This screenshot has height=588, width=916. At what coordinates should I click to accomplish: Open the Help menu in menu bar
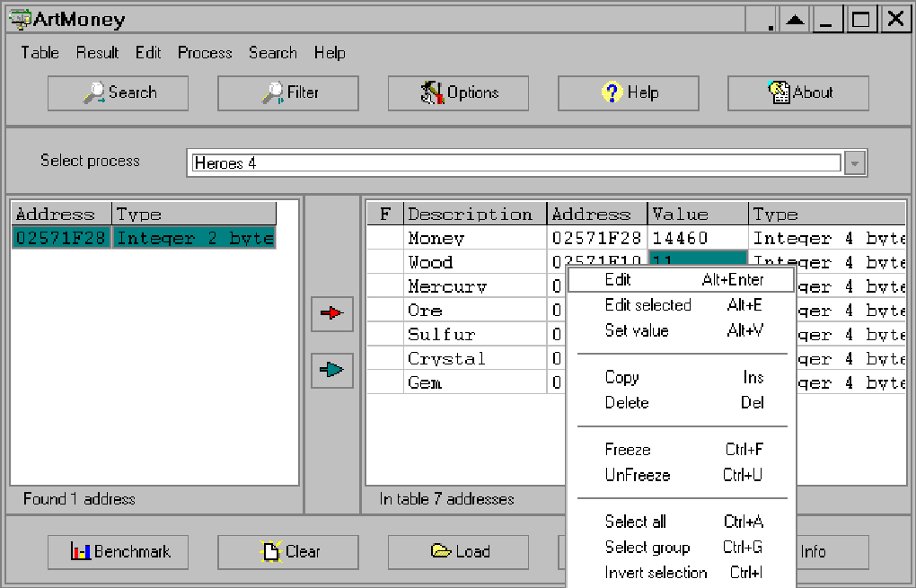pos(330,53)
